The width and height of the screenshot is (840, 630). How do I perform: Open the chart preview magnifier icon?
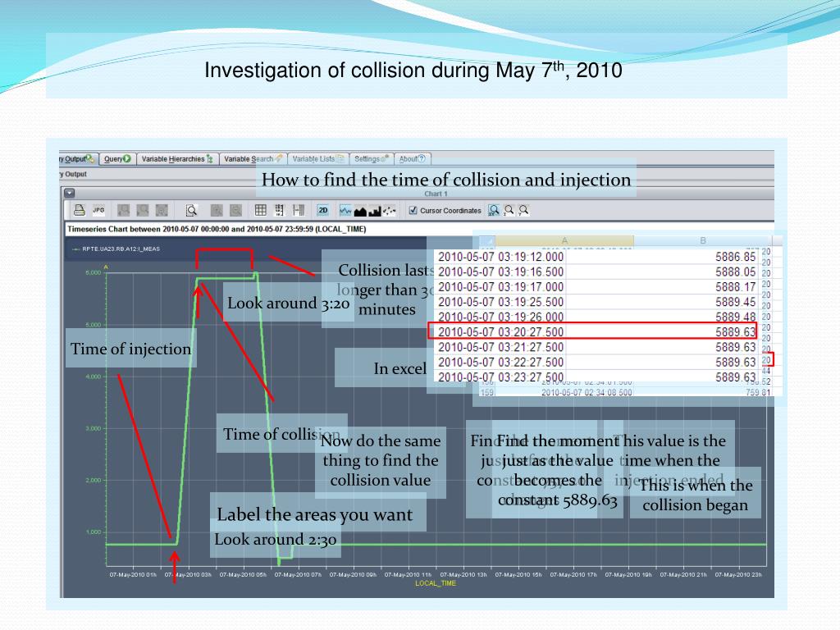(191, 210)
